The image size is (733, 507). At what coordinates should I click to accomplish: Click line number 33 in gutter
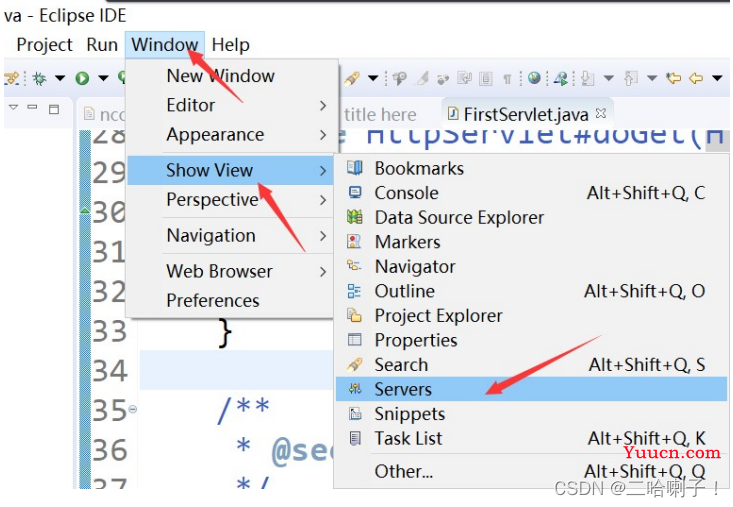(109, 331)
